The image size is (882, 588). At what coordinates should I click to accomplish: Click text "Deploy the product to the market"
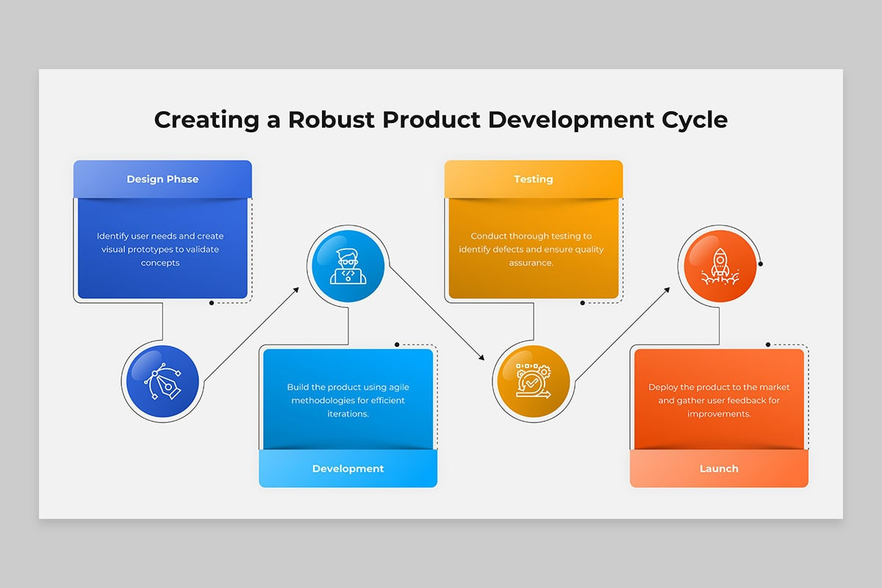coord(719,387)
